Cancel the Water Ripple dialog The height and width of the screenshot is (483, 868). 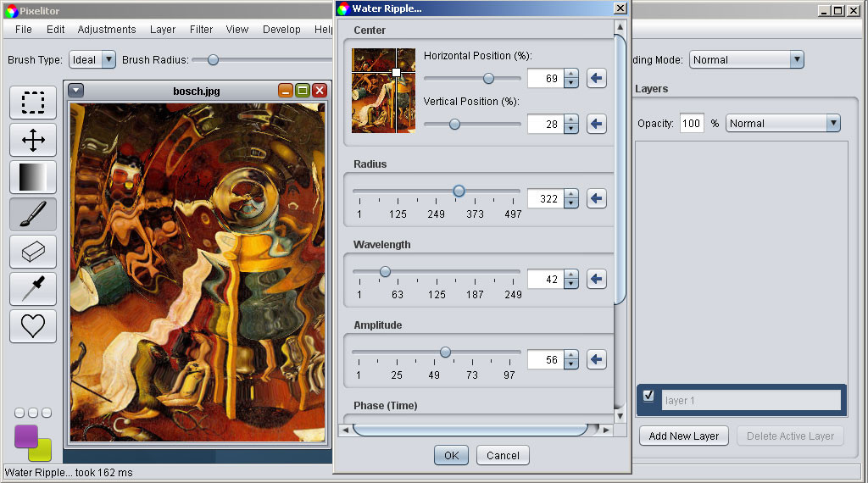(503, 455)
